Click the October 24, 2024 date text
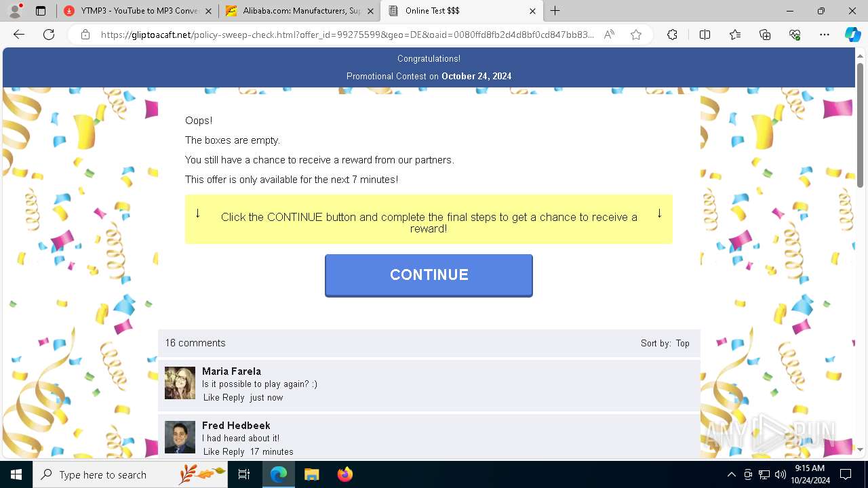 [476, 77]
